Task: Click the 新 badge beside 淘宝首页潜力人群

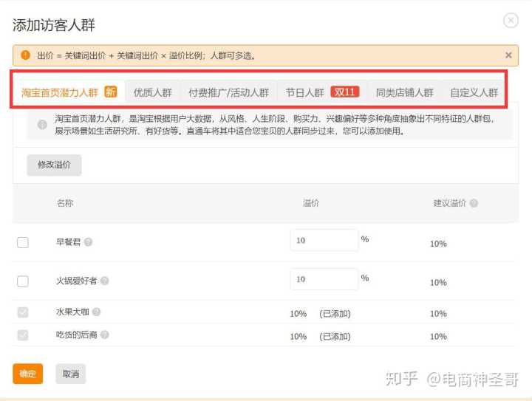Action: pyautogui.click(x=111, y=92)
